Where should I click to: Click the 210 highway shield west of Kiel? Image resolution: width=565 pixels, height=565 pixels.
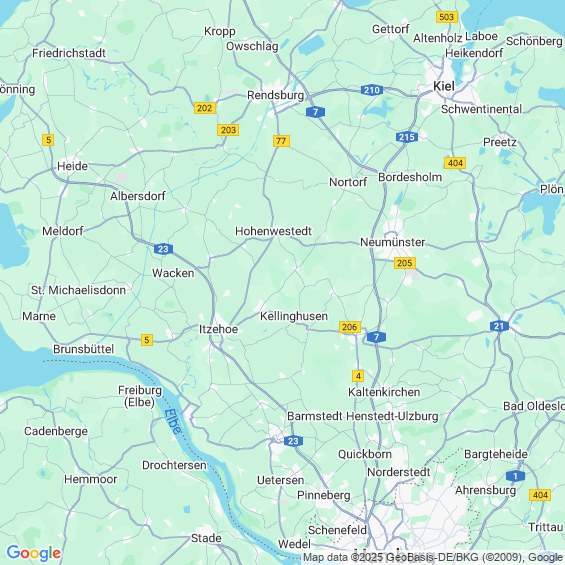coord(372,90)
